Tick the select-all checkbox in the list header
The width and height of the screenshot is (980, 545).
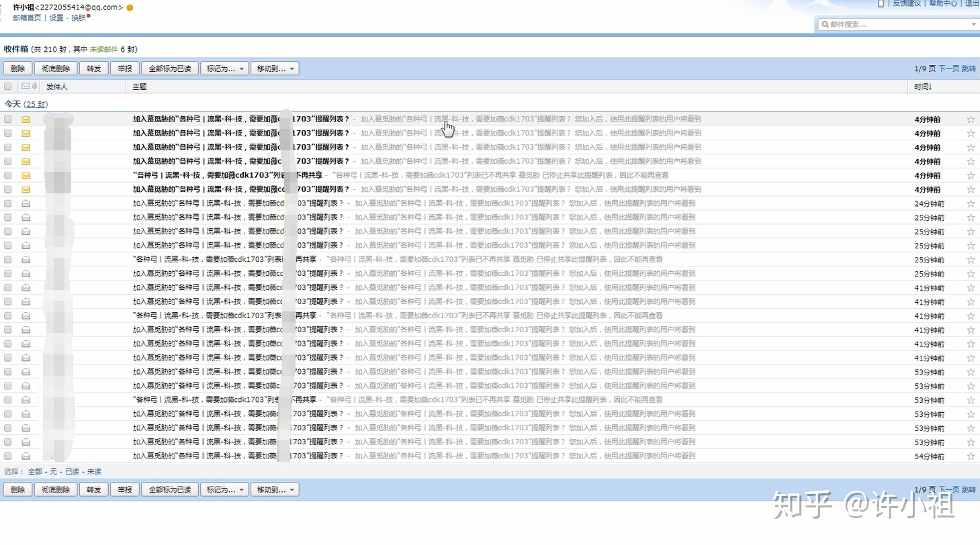[x=8, y=86]
